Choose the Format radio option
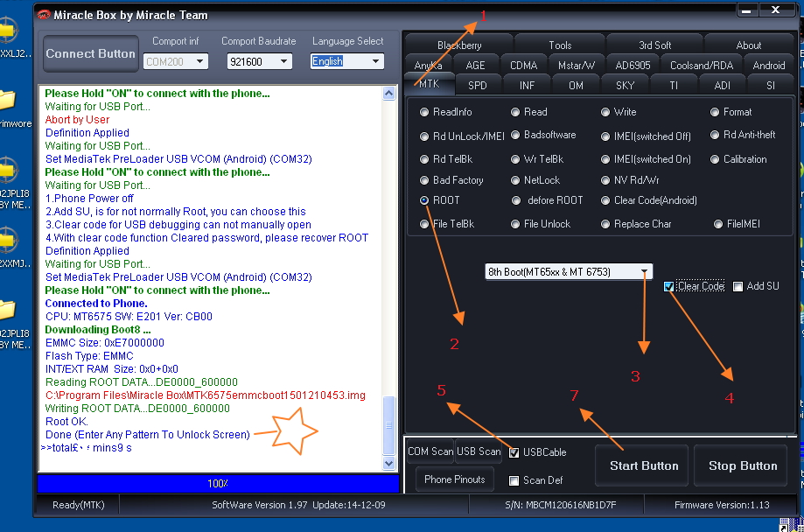This screenshot has width=804, height=532. tap(715, 112)
